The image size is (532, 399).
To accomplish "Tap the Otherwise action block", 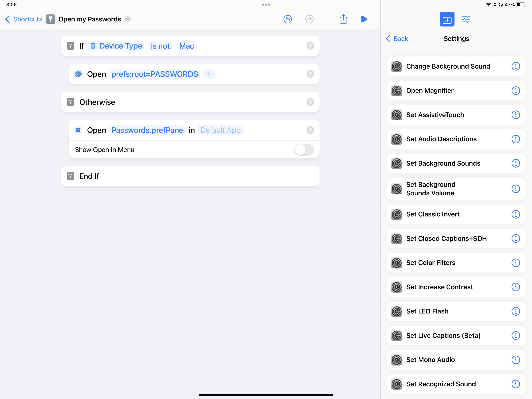I will pos(190,102).
